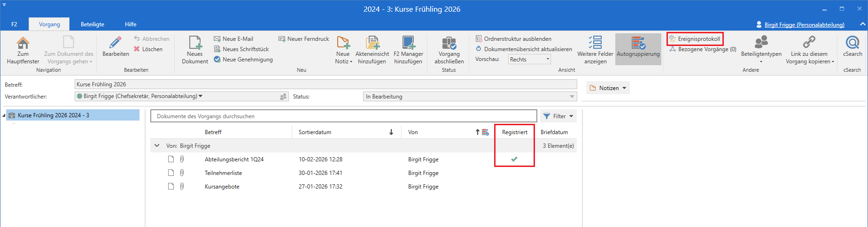Add F2 Manager hinzufügen
Viewport: 868px width, 227px height.
(x=408, y=44)
